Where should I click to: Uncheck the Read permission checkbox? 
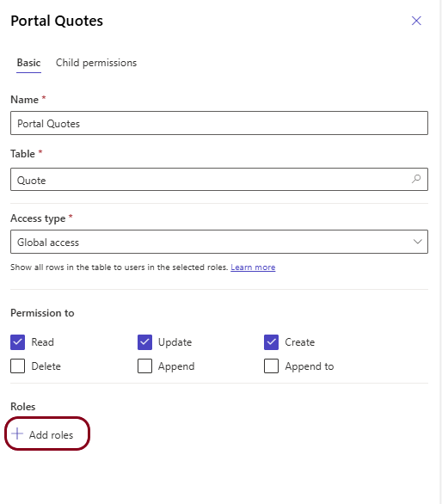18,342
